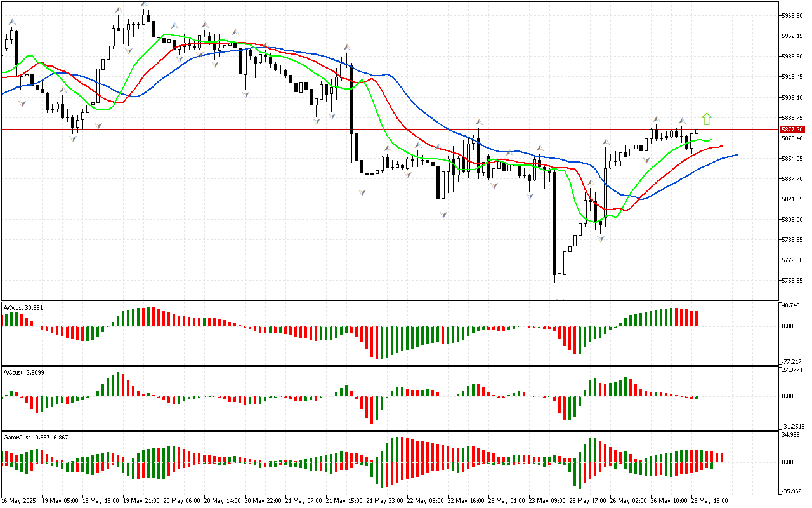812x508 pixels.
Task: Click the AOcust 30.331 indicator label
Action: [x=23, y=308]
